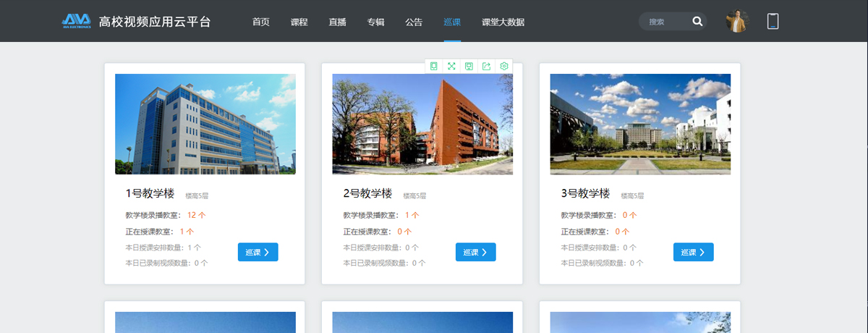Open the user avatar profile
Viewport: 868px width, 333px height.
point(737,21)
